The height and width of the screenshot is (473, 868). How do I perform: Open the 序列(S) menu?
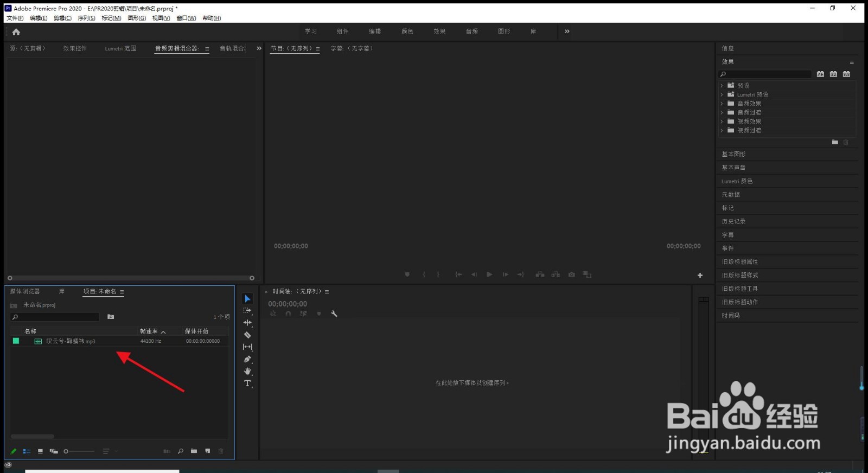click(86, 18)
